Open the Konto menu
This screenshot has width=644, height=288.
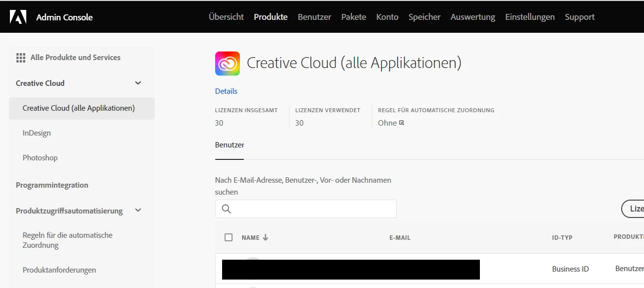[x=387, y=17]
